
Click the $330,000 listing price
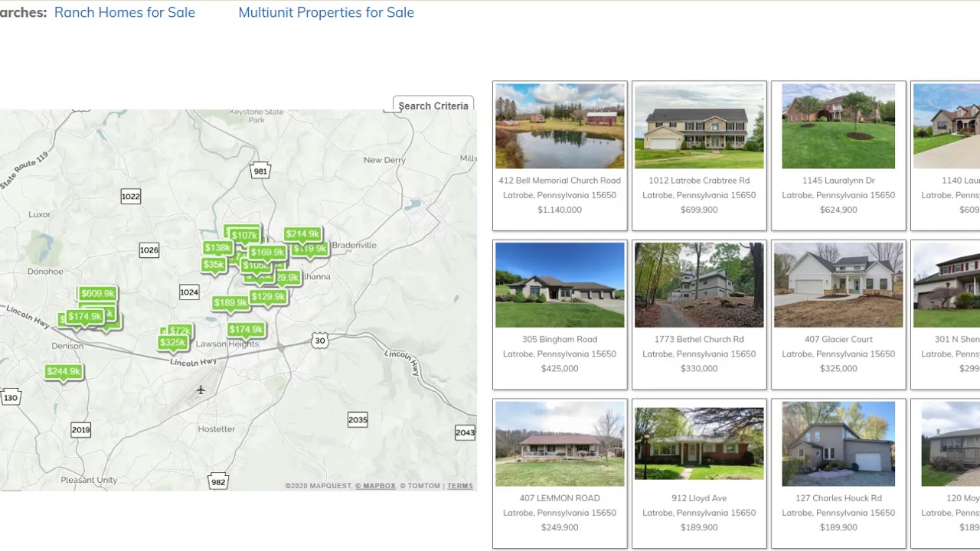coord(699,368)
